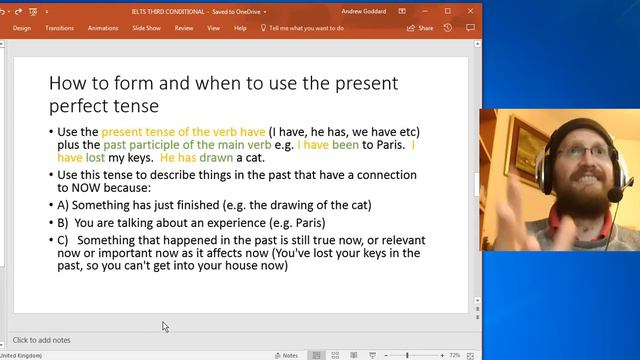The image size is (640, 360).
Task: Open version history clock icon
Action: (x=448, y=28)
